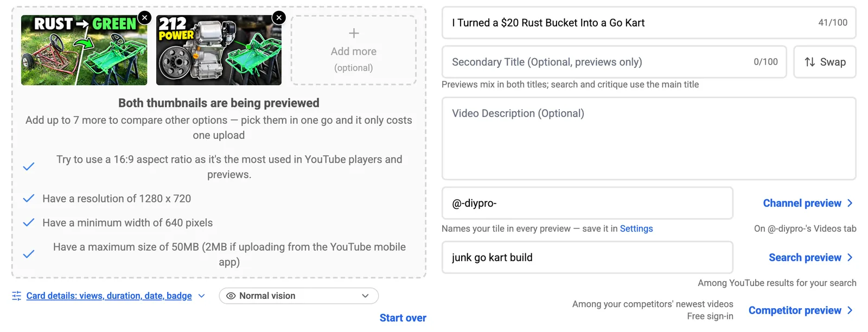Click the checkmark beside 16:9 aspect ratio tip
Screen dimensions: 868x332
[29, 167]
